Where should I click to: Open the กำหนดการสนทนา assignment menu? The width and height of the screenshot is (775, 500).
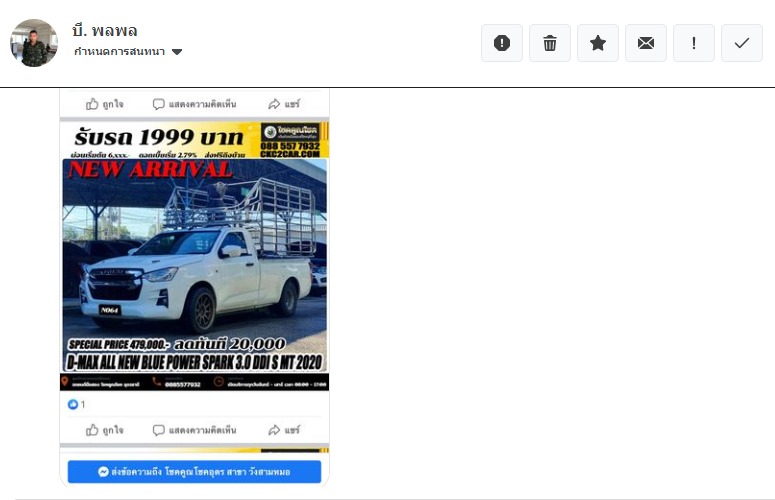click(x=128, y=51)
